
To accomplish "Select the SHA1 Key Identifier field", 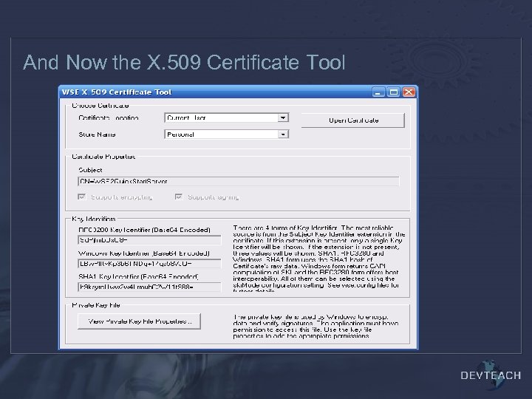I will click(149, 287).
